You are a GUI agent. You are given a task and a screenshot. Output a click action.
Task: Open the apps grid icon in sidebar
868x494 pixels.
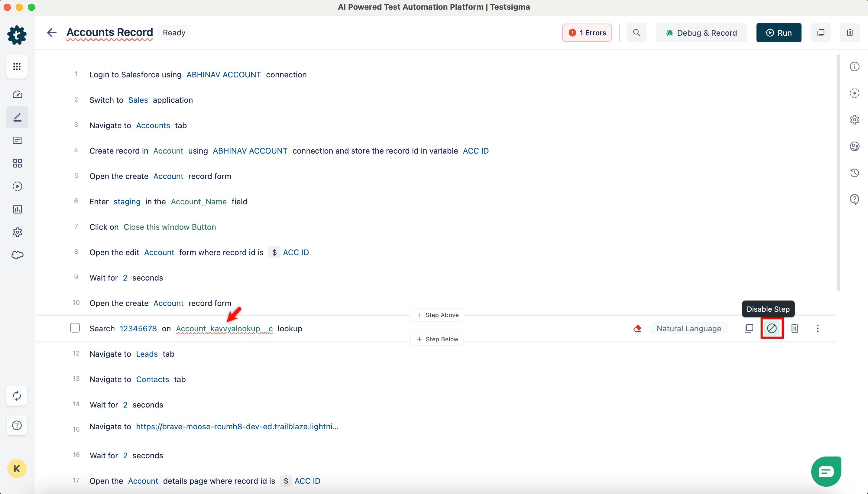click(x=17, y=67)
